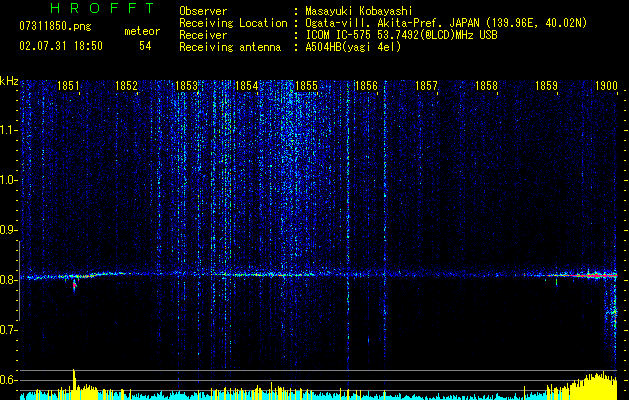Click the HROFFT title text
This screenshot has width=629, height=400.
pos(102,8)
